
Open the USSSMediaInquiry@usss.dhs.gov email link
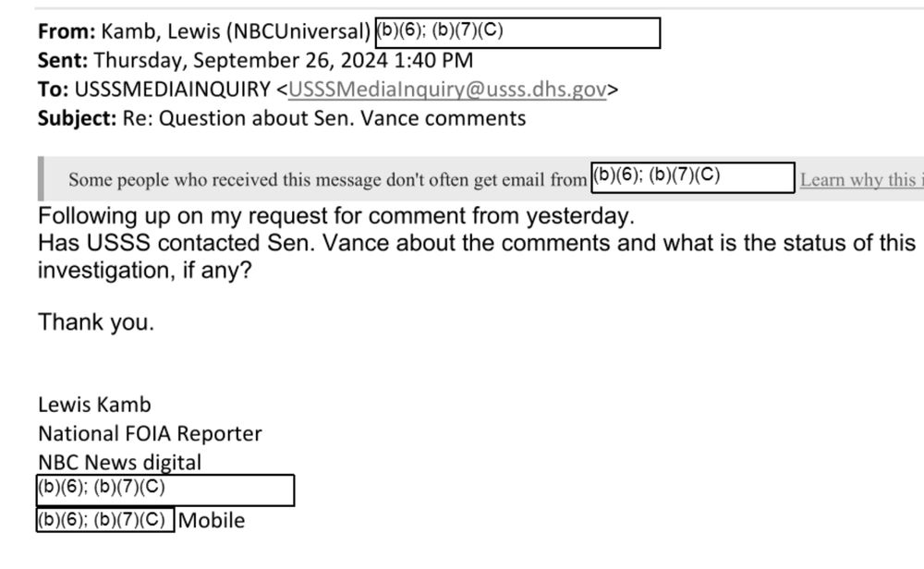446,90
